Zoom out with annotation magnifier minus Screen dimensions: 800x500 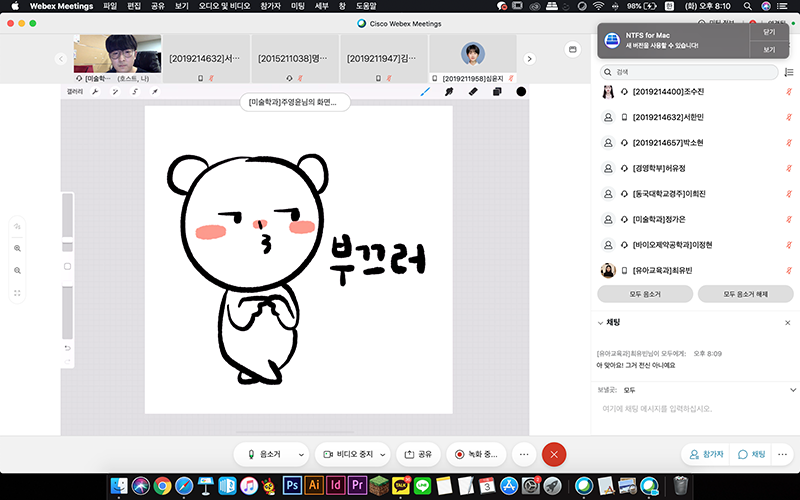(x=17, y=270)
